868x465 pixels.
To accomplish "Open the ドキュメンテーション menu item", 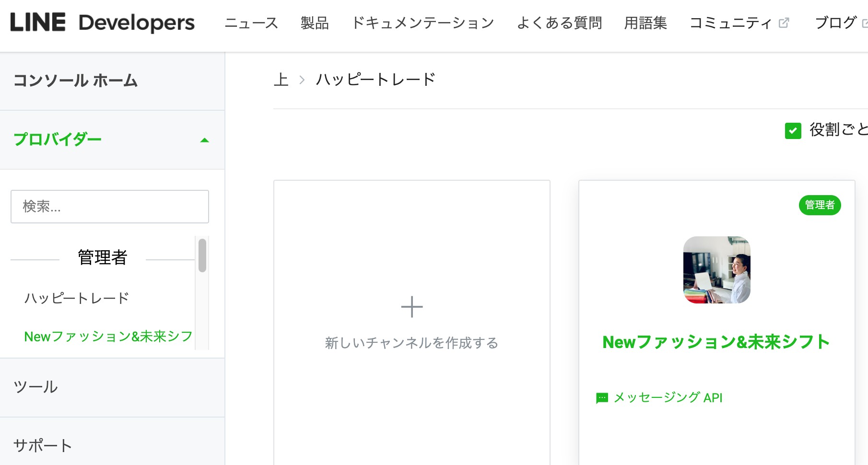I will click(x=422, y=23).
